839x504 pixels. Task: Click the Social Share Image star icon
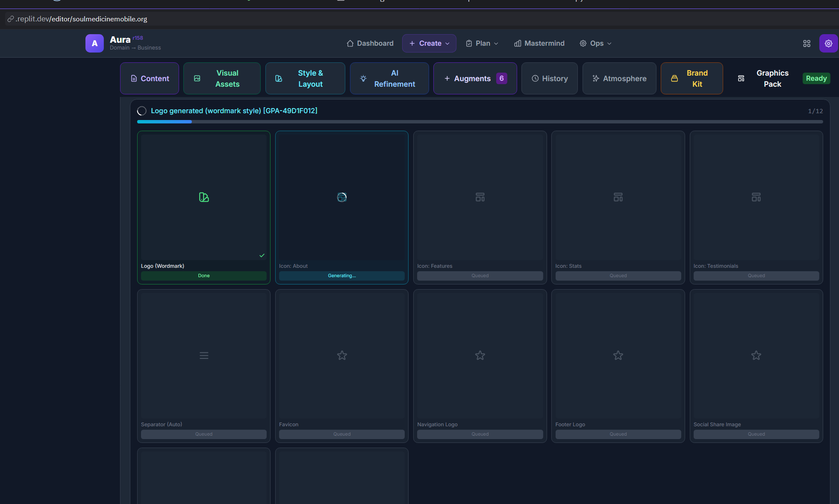[x=756, y=355]
